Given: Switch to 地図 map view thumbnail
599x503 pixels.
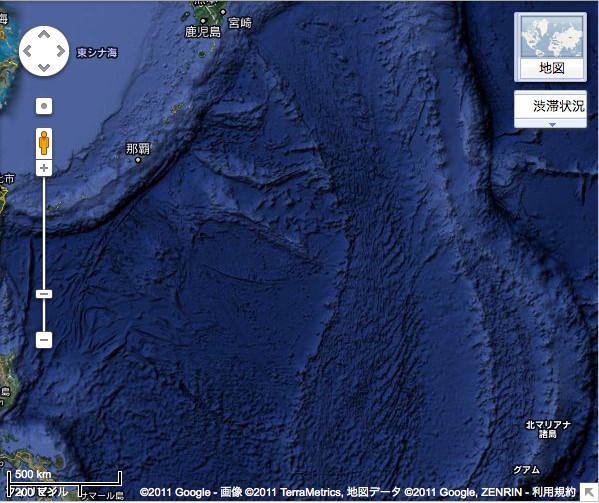Looking at the screenshot, I should click(x=550, y=47).
